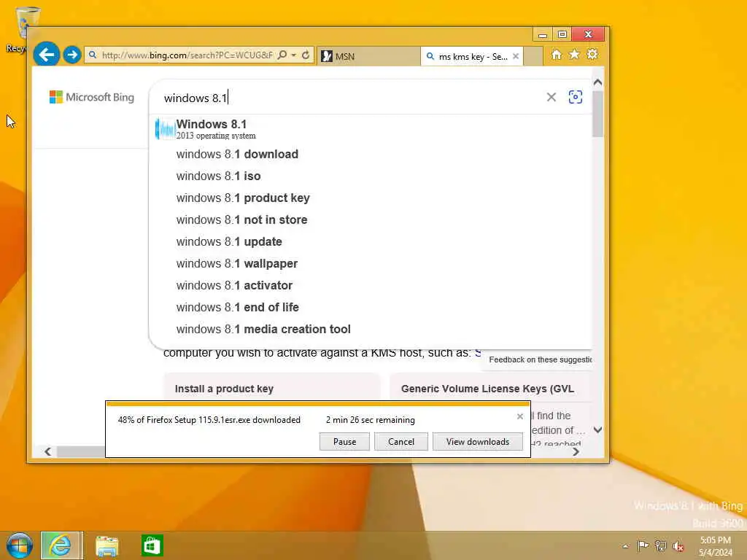The width and height of the screenshot is (747, 560).
Task: Choose suggestion windows 8.1 activator
Action: (x=371, y=286)
